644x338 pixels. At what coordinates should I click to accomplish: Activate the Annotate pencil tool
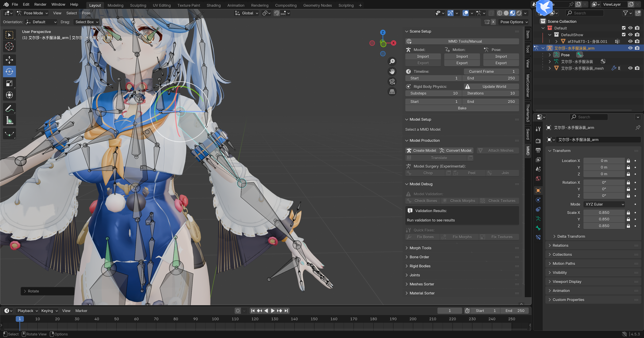point(9,109)
